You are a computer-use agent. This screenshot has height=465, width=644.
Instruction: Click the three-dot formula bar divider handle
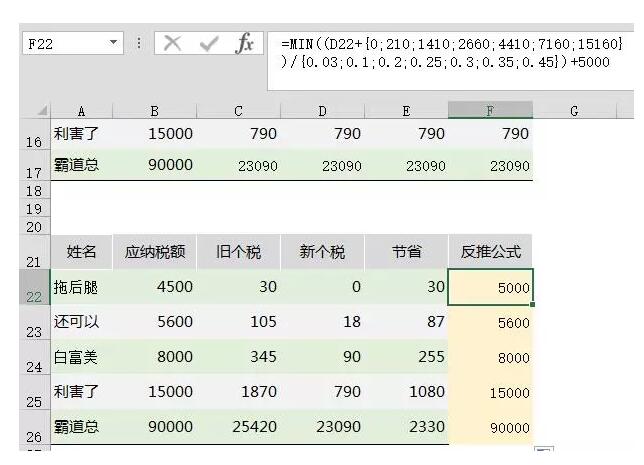pyautogui.click(x=139, y=43)
